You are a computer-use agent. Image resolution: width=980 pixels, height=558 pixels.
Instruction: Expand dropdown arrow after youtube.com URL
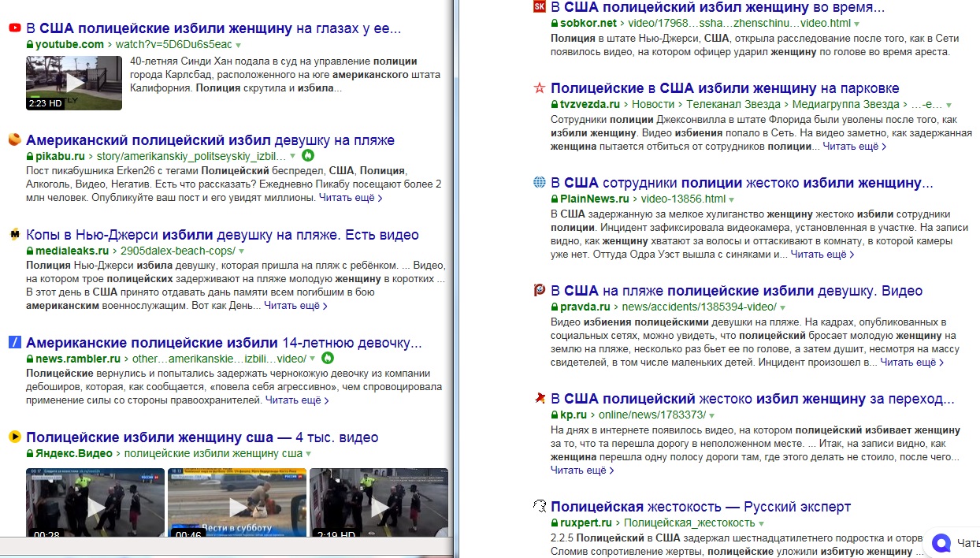[x=239, y=45]
